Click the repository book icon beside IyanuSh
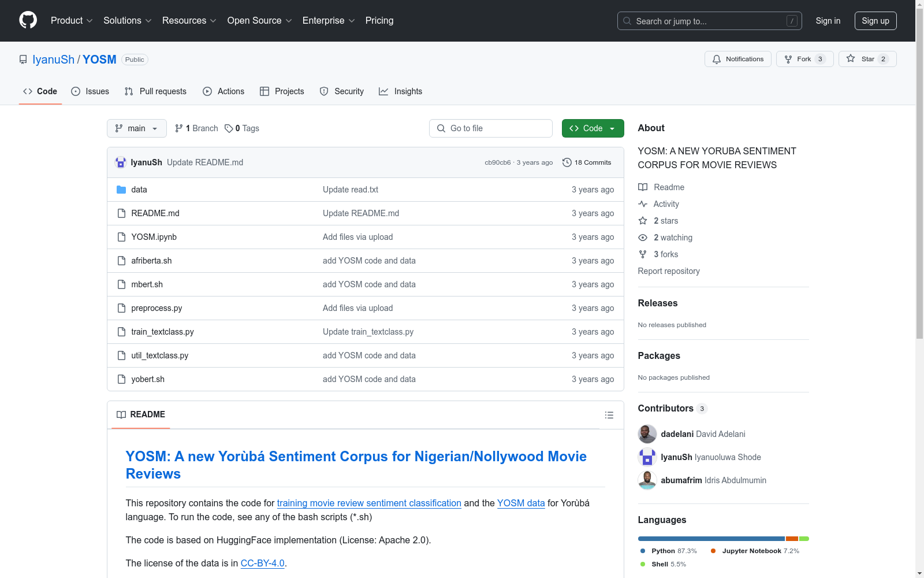This screenshot has height=578, width=924. pos(23,60)
